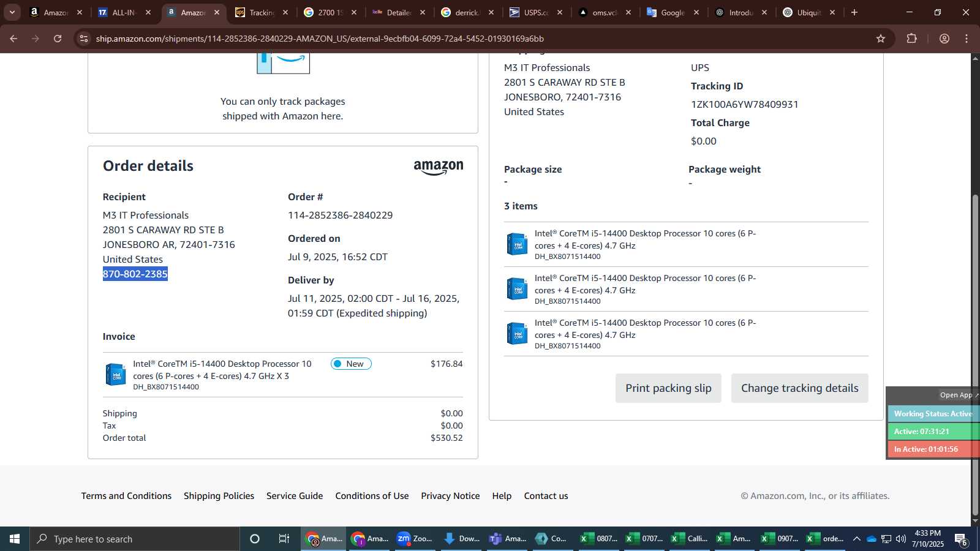The image size is (980, 551).
Task: Click the Amazon logo in Order details
Action: pyautogui.click(x=439, y=167)
